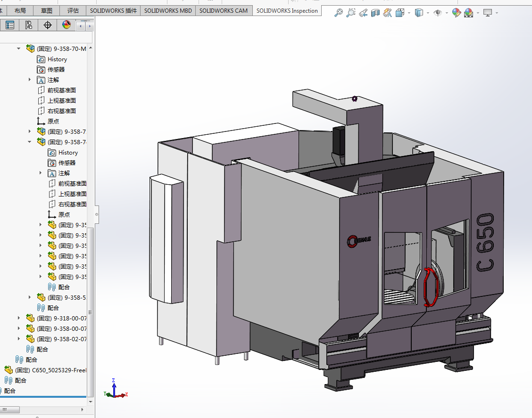Viewport: 532px width, 418px height.
Task: Select the red handwheel on the machine
Action: coord(431,287)
